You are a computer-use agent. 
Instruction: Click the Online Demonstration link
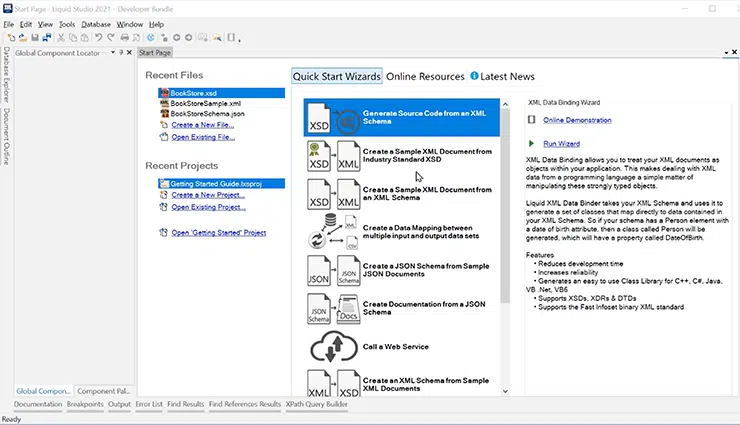click(x=577, y=120)
